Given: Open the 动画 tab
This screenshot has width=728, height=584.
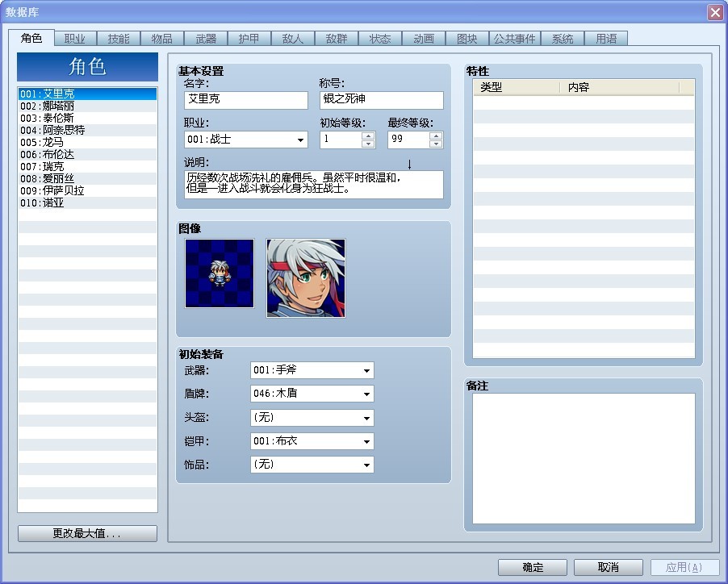Looking at the screenshot, I should (x=424, y=39).
